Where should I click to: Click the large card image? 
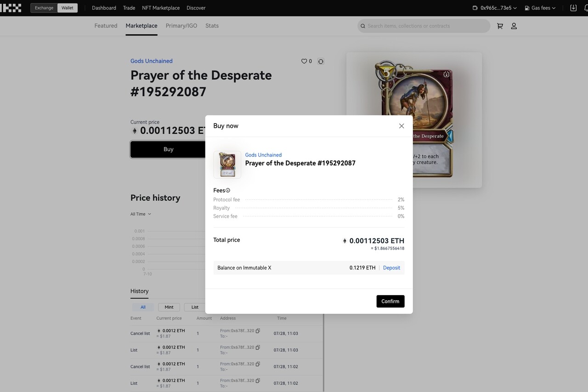(x=414, y=120)
